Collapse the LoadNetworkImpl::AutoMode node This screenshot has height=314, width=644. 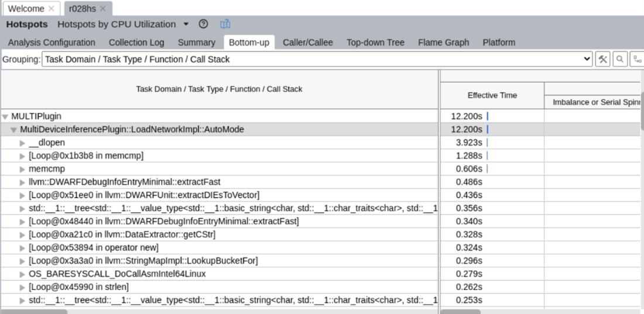click(x=14, y=130)
